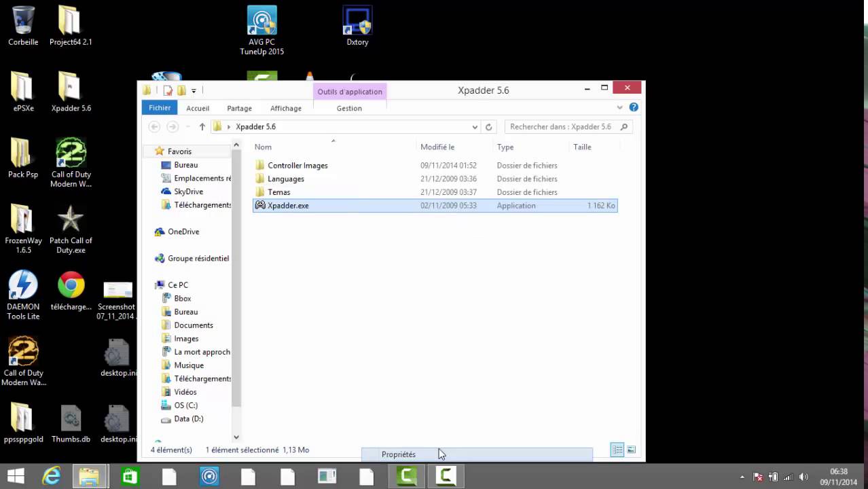
Task: Select Languages folder row
Action: (x=435, y=179)
